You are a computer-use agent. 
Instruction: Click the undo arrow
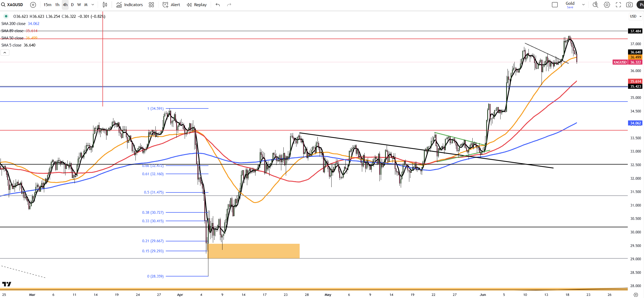[218, 5]
